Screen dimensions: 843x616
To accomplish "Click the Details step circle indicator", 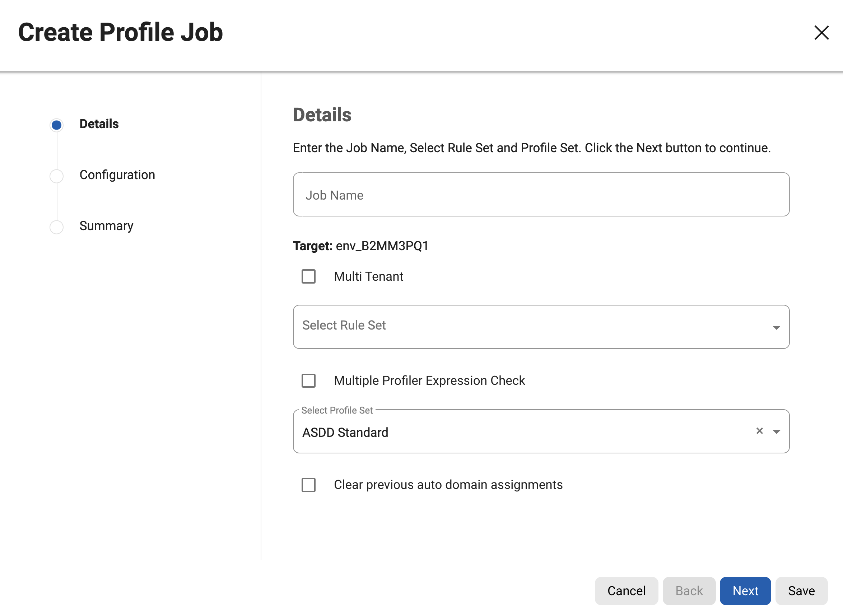I will 57,125.
